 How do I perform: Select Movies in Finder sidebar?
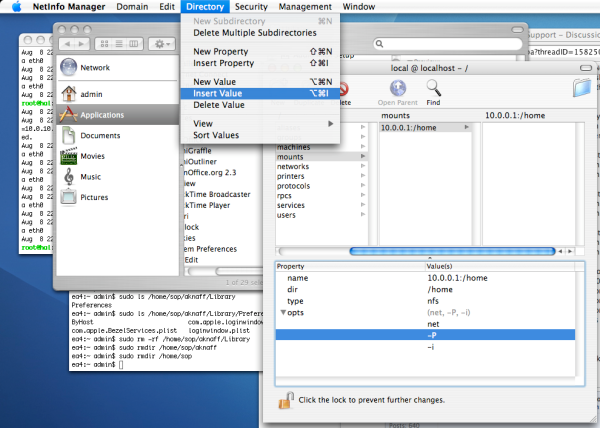point(117,156)
